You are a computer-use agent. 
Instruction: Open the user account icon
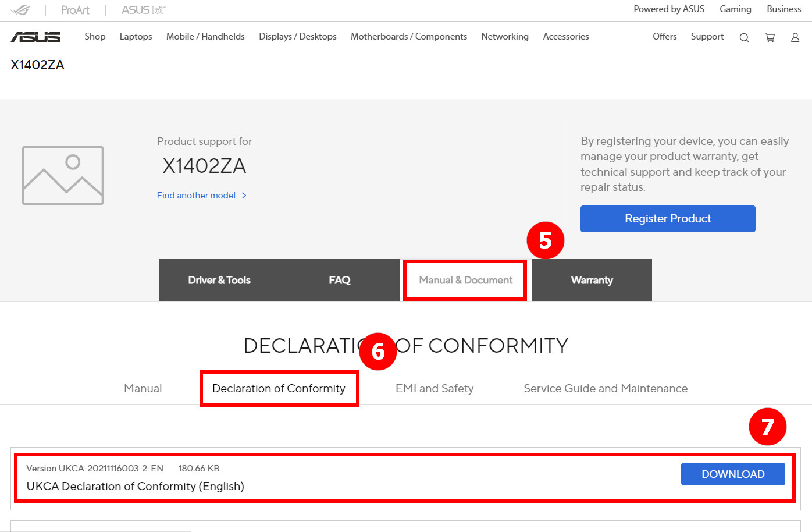[795, 37]
